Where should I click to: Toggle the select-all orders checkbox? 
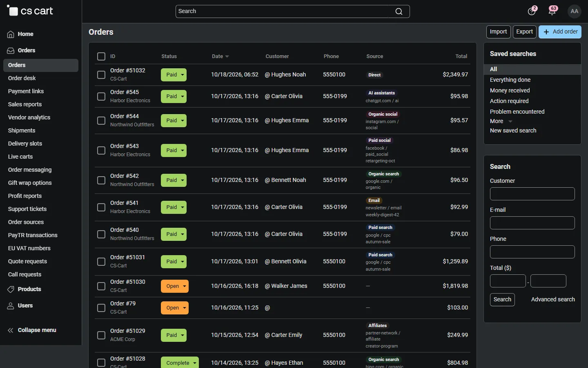pos(101,56)
